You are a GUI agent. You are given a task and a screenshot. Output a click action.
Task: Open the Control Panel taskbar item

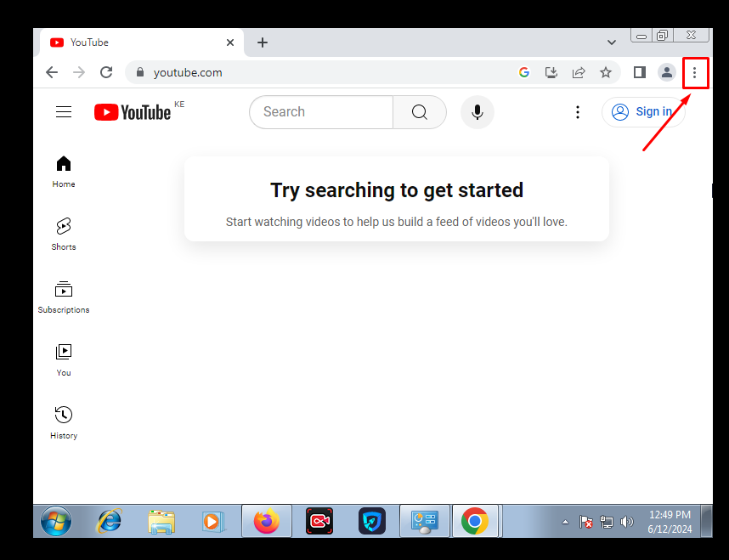tap(425, 521)
